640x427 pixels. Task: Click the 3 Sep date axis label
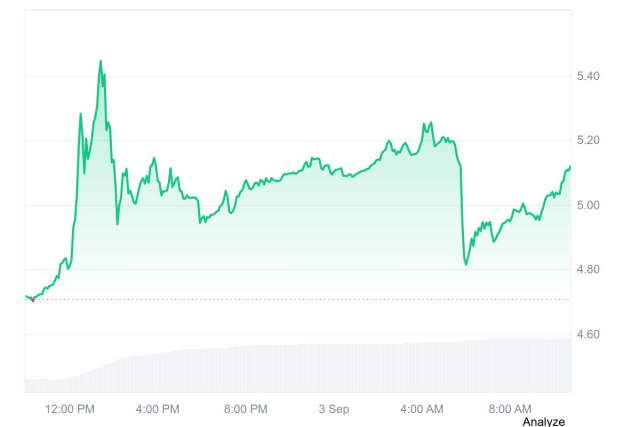pyautogui.click(x=334, y=408)
